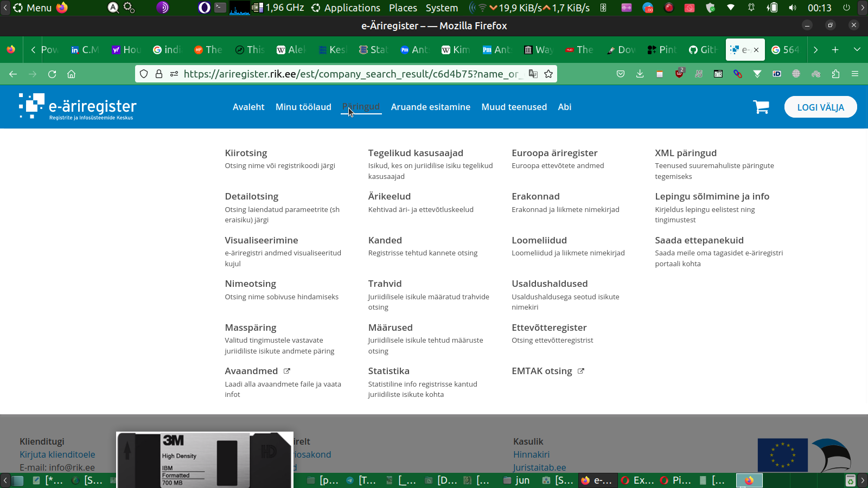
Task: Open Lepingu sõlmimine ja info link
Action: [712, 196]
